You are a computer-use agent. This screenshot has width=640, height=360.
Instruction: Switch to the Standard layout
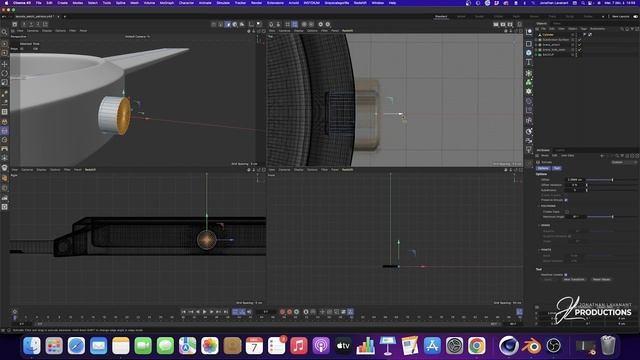tap(441, 17)
